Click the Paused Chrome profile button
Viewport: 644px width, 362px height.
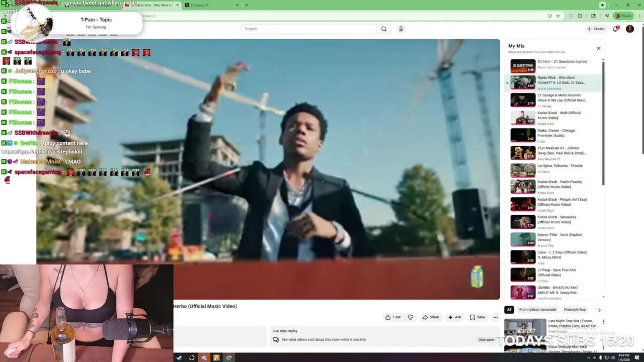(624, 16)
